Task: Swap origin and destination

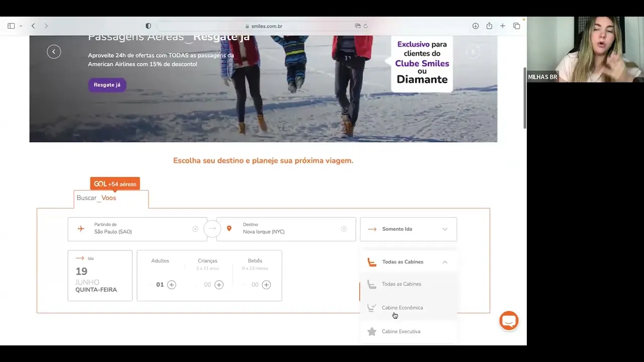Action: [212, 229]
